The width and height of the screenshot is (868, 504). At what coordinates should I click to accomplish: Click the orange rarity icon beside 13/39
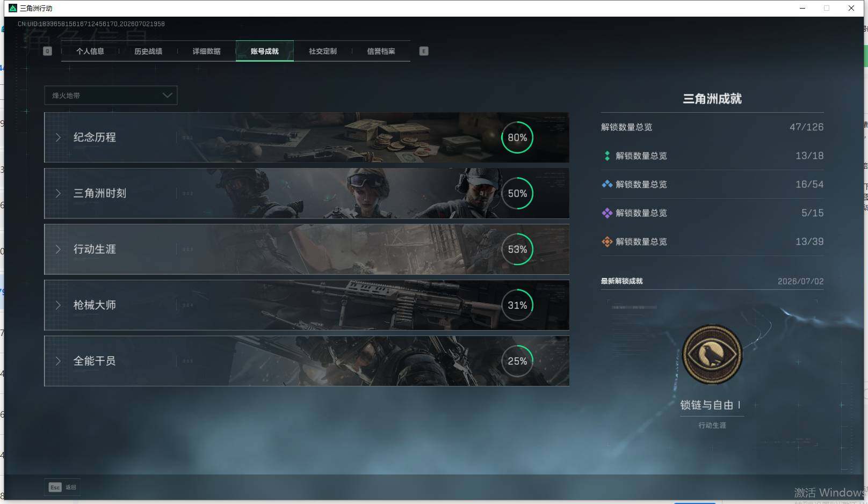[607, 242]
